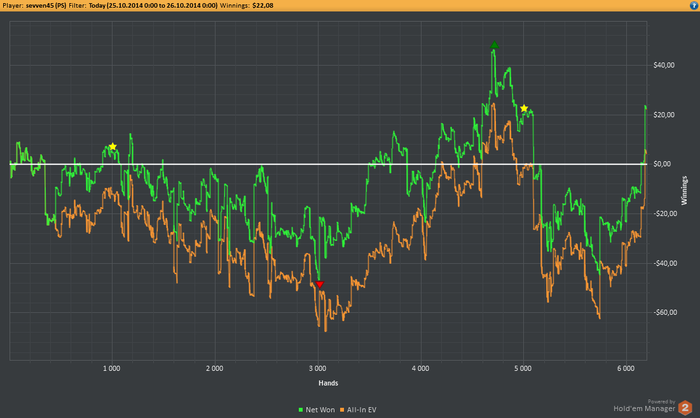
Task: Click the Player: sevven45 (PS) header text
Action: pos(34,5)
